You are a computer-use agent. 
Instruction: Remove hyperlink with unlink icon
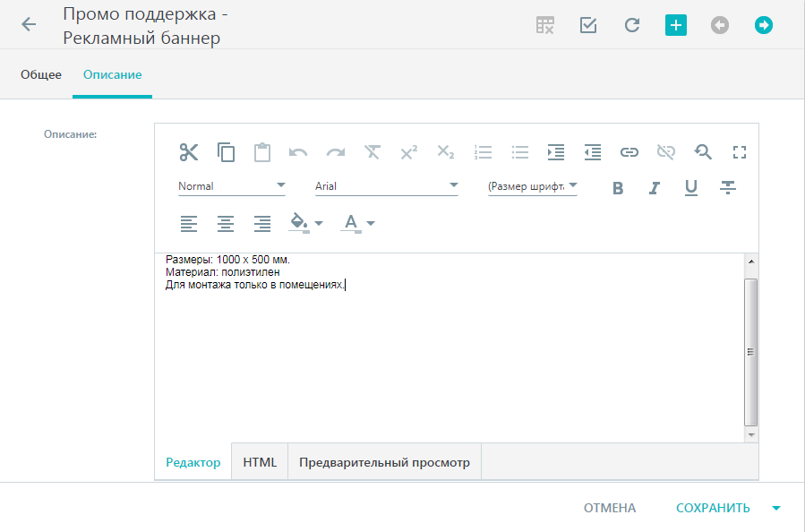tap(666, 152)
